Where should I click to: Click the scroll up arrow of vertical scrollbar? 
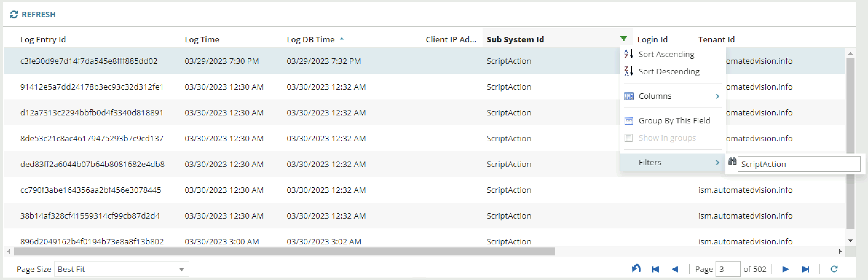850,53
